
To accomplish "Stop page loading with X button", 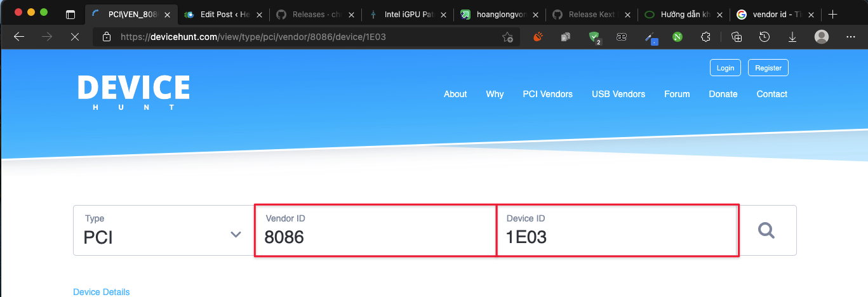I will click(x=74, y=37).
